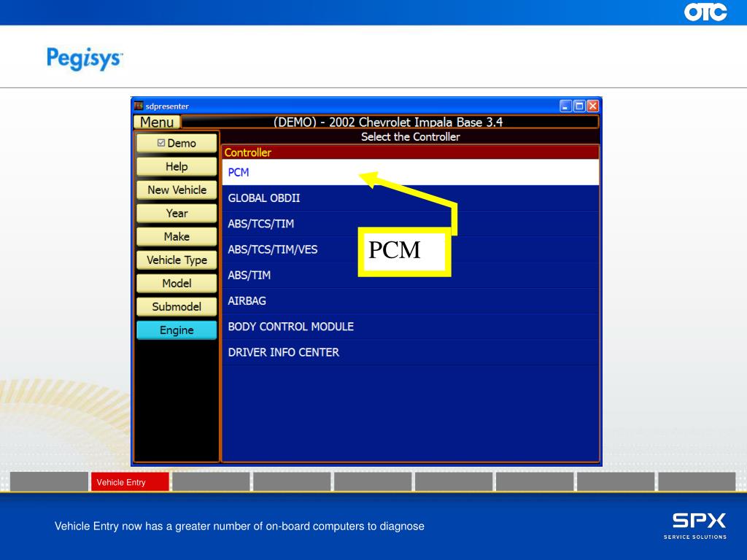Viewport: 747px width, 560px height.
Task: Click the OTC logo
Action: click(705, 12)
